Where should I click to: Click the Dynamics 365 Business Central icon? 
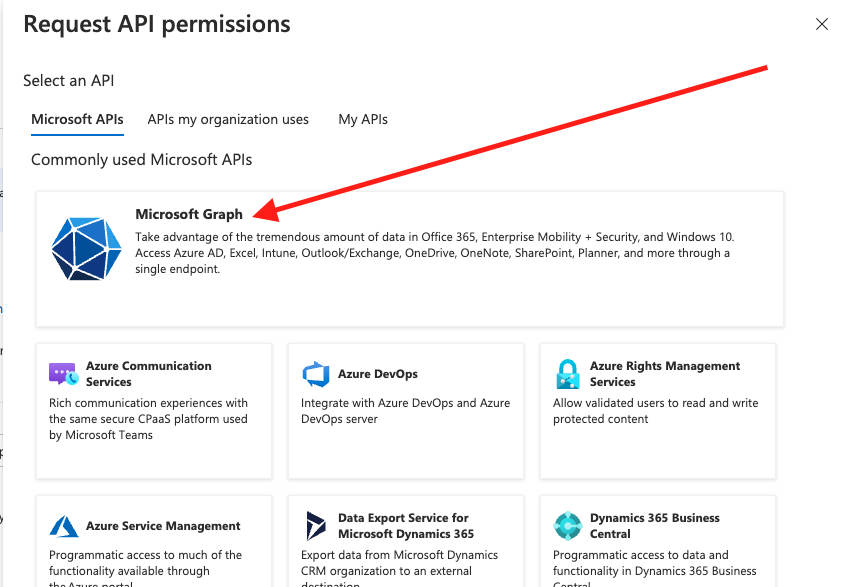pos(568,526)
